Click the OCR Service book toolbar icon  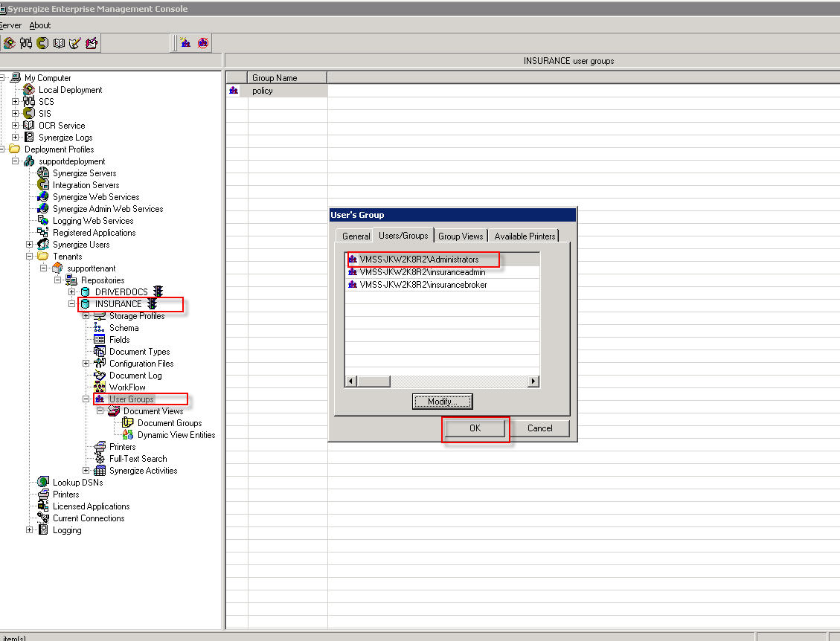click(x=59, y=43)
